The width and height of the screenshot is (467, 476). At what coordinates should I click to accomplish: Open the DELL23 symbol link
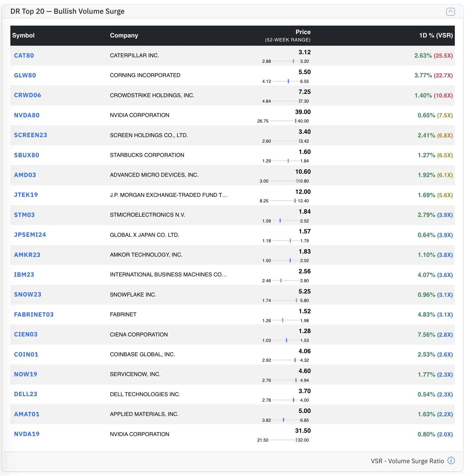26,394
